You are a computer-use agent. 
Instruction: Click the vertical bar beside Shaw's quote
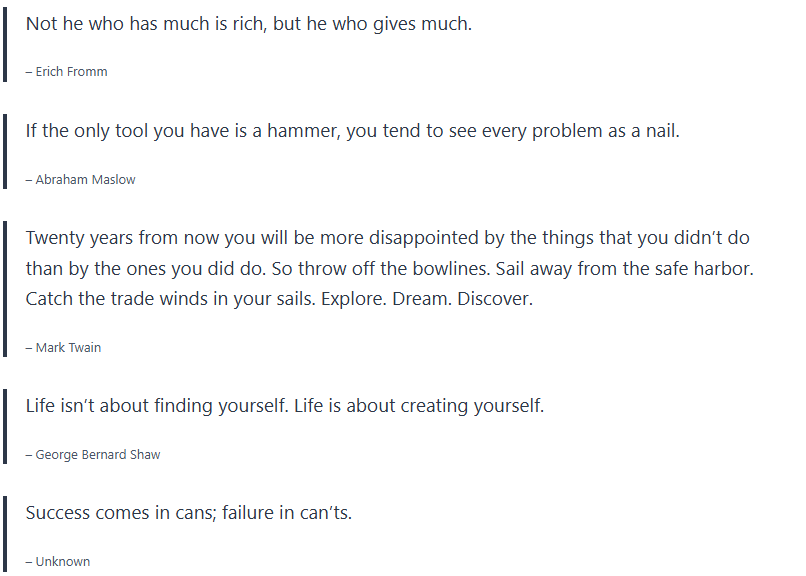click(x=5, y=427)
